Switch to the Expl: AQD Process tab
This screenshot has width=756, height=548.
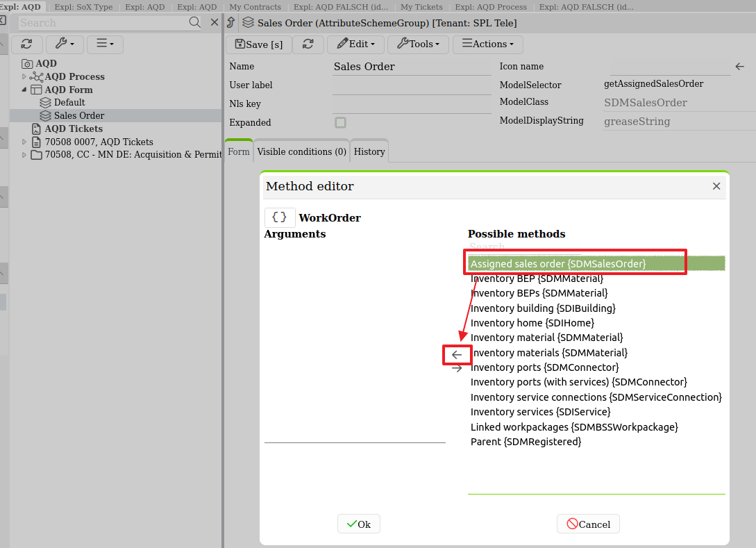pos(491,7)
